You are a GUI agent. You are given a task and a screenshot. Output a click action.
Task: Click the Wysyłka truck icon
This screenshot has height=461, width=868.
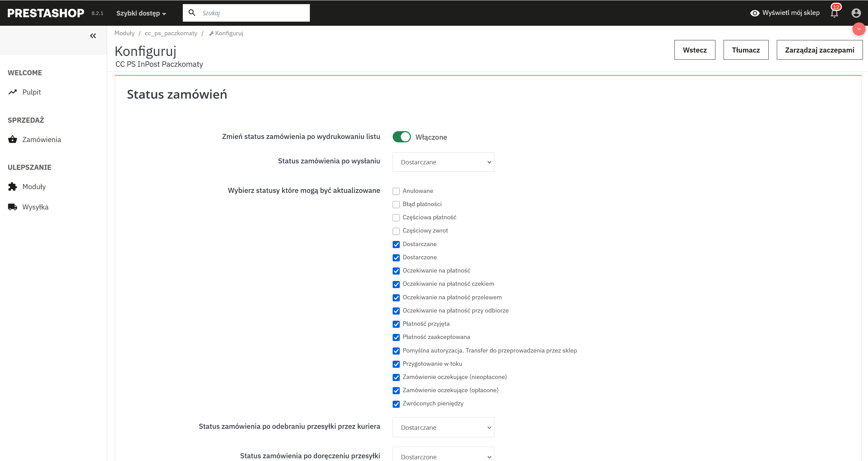(x=13, y=207)
